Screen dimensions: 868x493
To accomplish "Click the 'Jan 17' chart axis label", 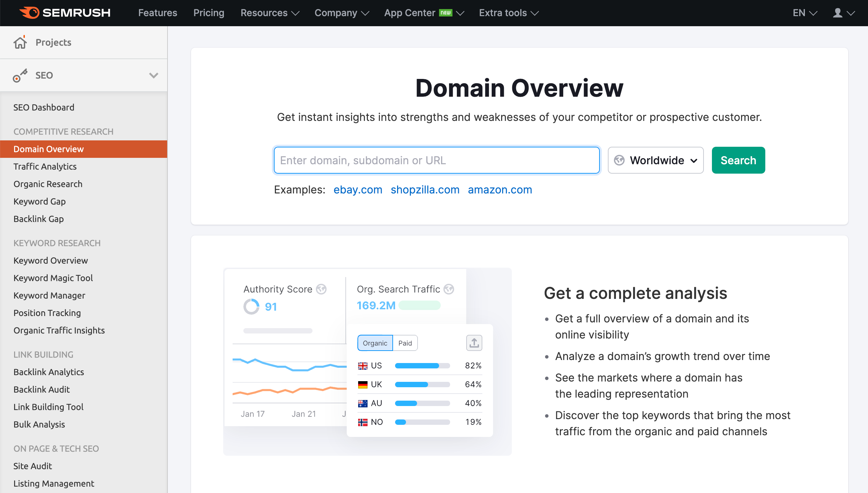I will (252, 414).
